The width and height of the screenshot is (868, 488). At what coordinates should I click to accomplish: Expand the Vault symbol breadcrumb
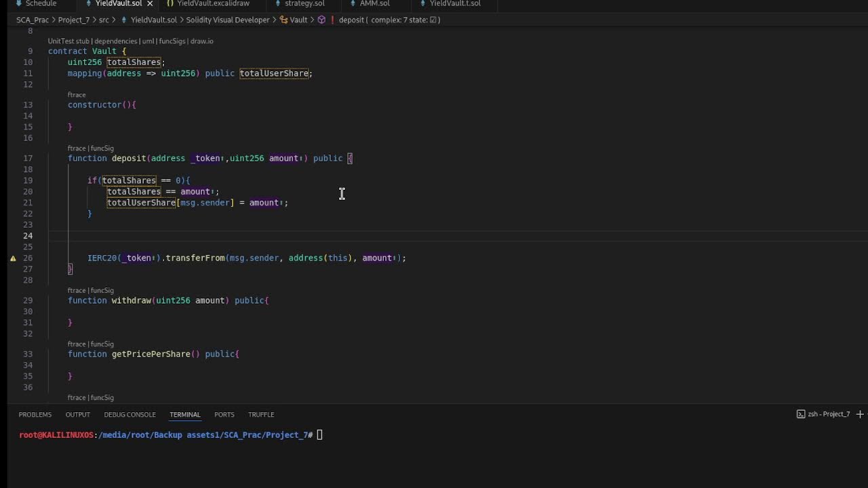click(x=298, y=20)
